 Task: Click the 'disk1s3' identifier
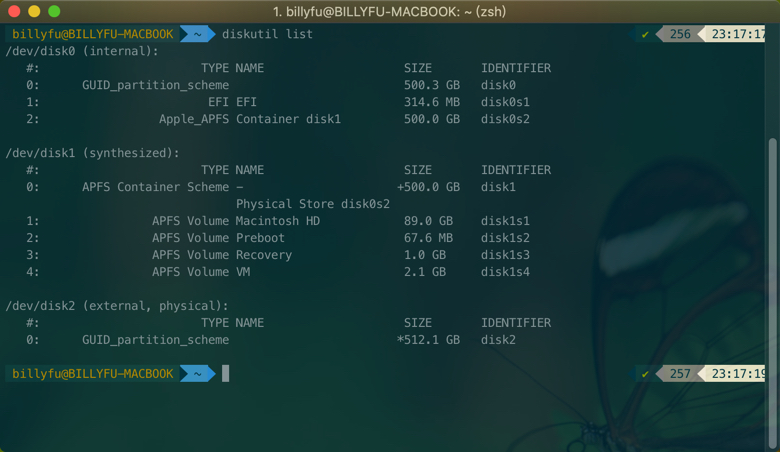click(505, 255)
